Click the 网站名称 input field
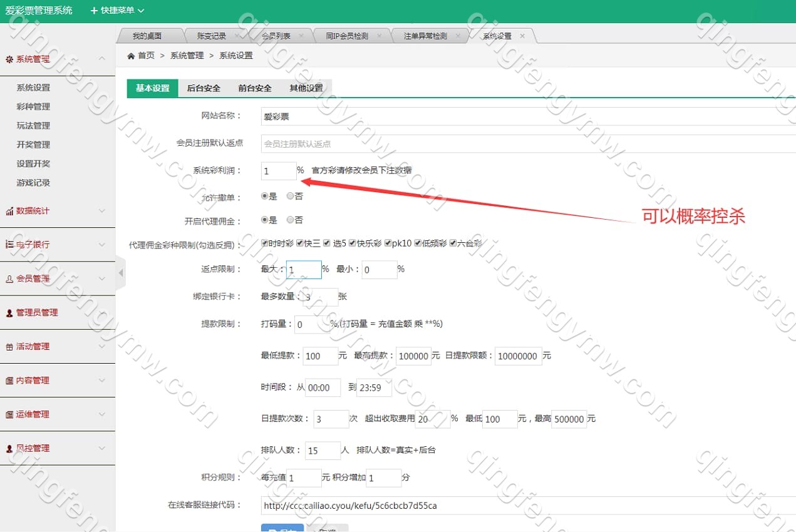Viewport: 796px width, 532px height. [x=526, y=116]
